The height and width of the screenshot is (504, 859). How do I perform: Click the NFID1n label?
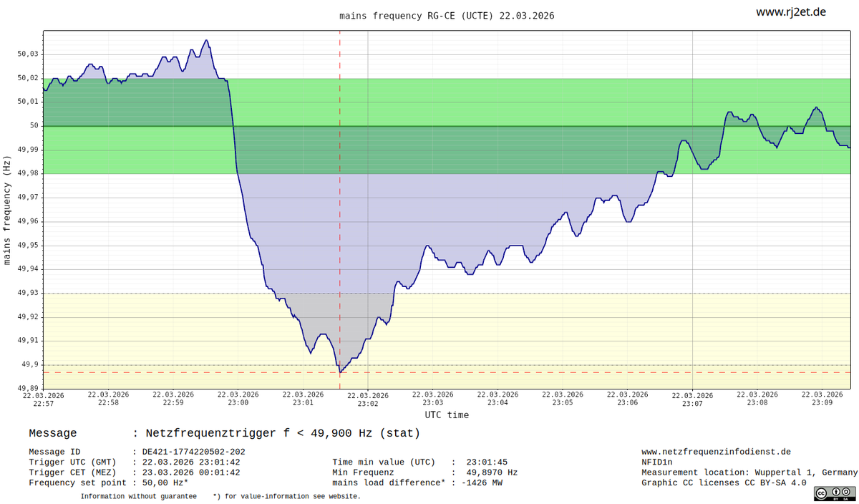[x=657, y=462]
